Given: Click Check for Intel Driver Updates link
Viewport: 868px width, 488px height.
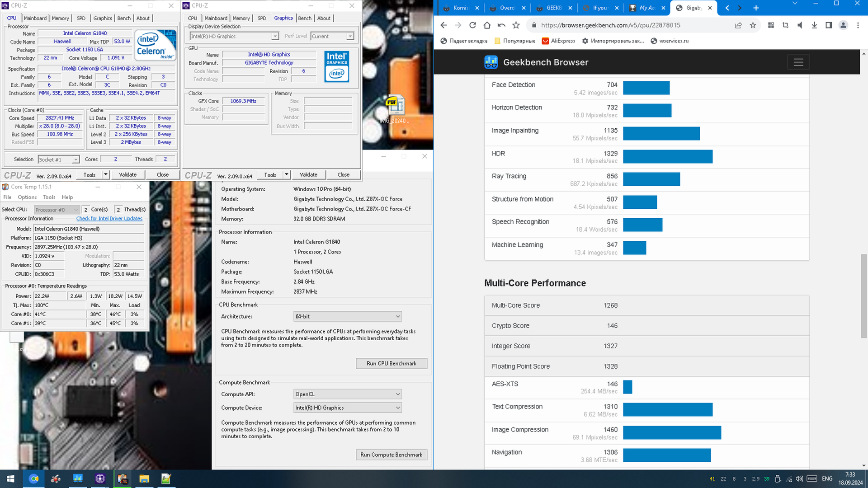Looking at the screenshot, I should click(109, 219).
